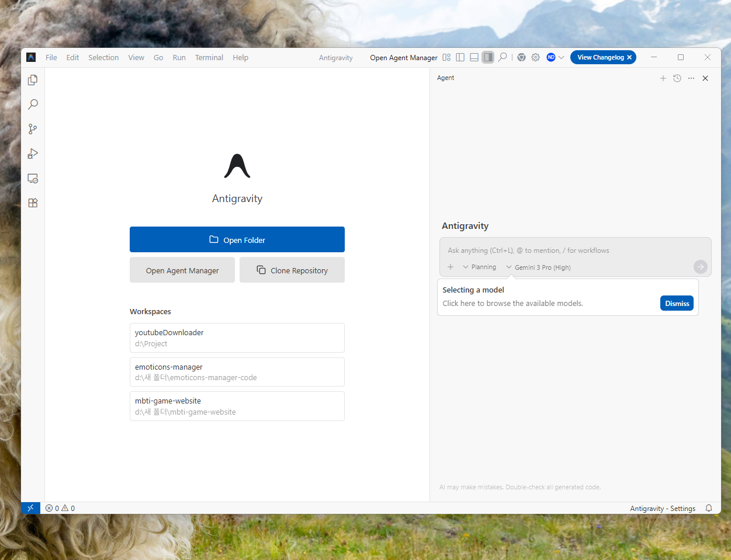The width and height of the screenshot is (731, 560).
Task: Open the View menu
Action: [136, 57]
